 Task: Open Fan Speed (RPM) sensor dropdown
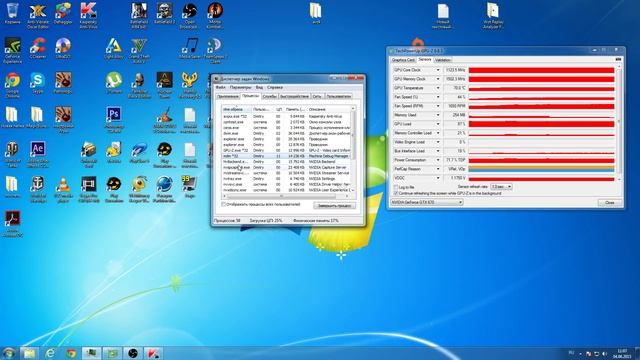pyautogui.click(x=438, y=106)
